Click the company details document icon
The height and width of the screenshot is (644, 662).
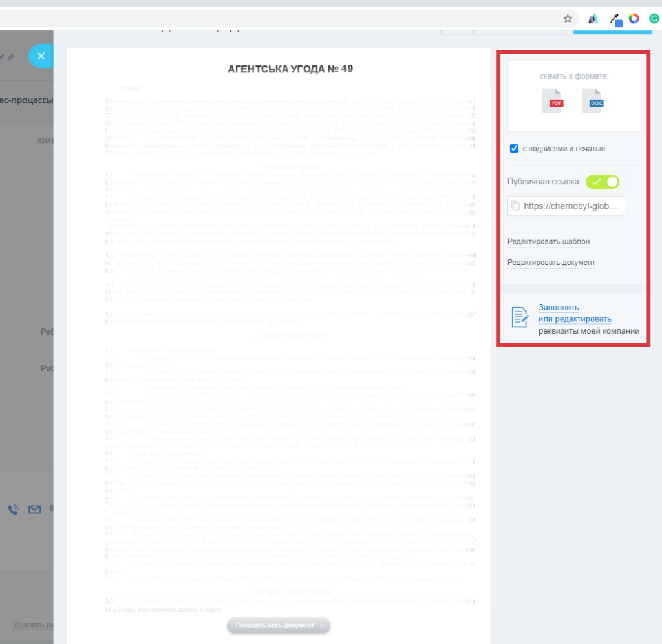(x=520, y=317)
